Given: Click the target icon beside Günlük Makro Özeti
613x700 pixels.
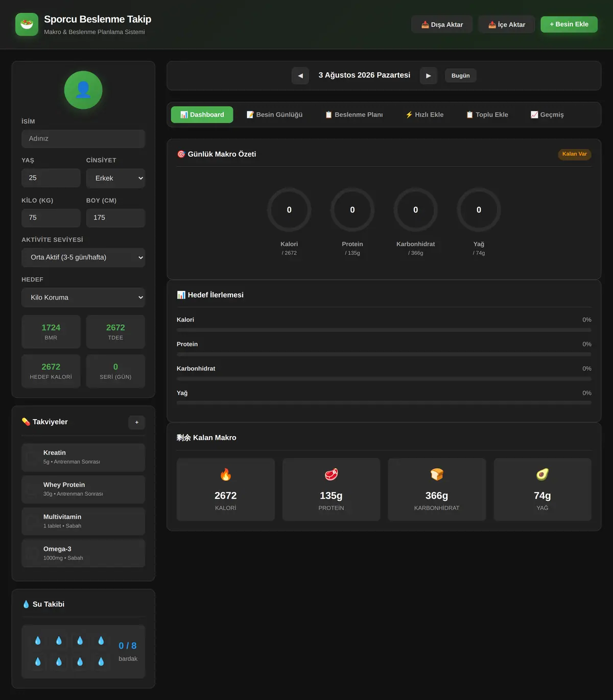Looking at the screenshot, I should 181,154.
